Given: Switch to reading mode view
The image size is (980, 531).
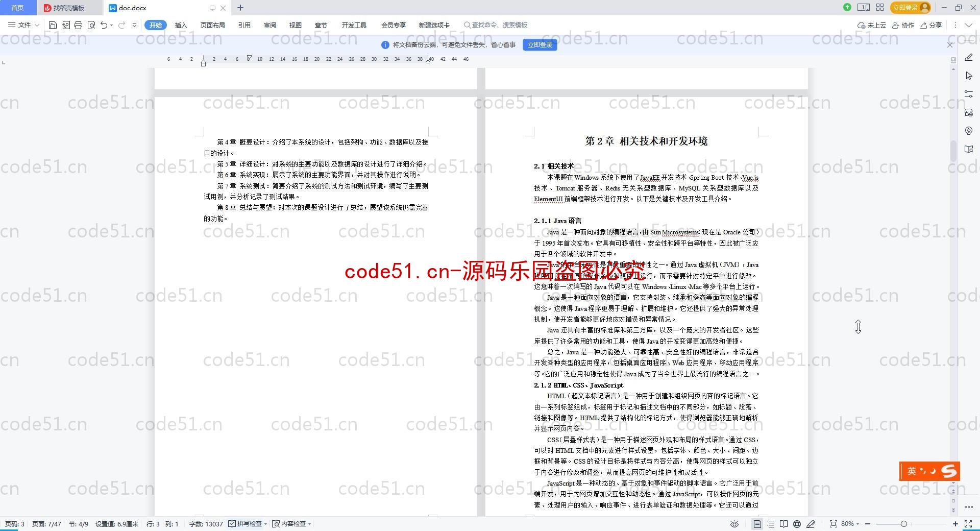Looking at the screenshot, I should point(784,524).
